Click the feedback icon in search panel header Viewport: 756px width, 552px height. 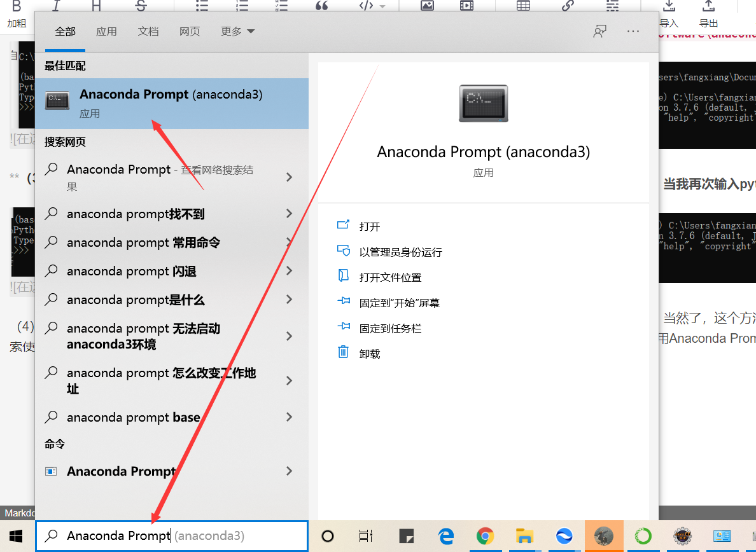600,32
